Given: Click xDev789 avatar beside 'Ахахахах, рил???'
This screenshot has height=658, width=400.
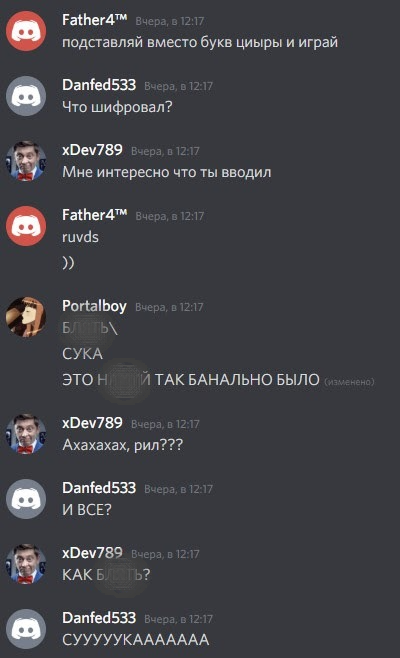Looking at the screenshot, I should 26,434.
